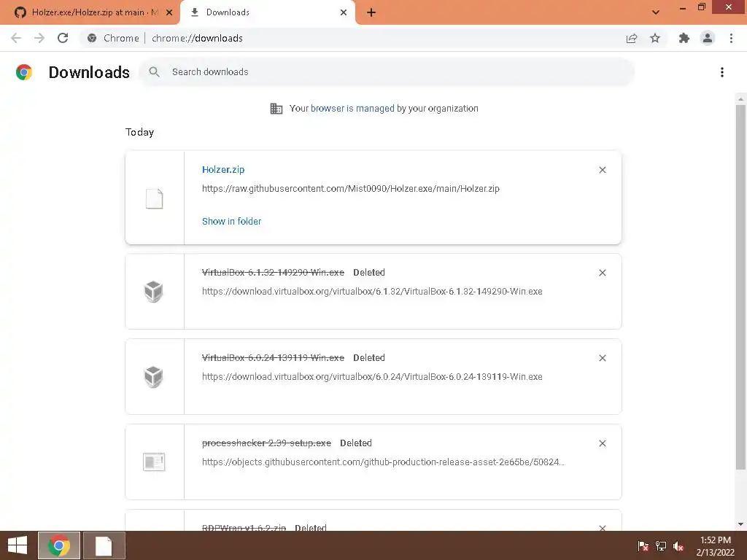Viewport: 747px width, 560px height.
Task: Click the deleted VirtualBox-6.0.24-139119-Win.exe filename
Action: point(273,357)
